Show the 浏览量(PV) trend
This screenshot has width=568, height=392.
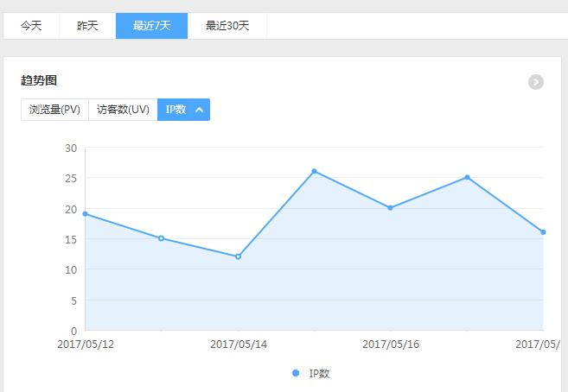[54, 110]
